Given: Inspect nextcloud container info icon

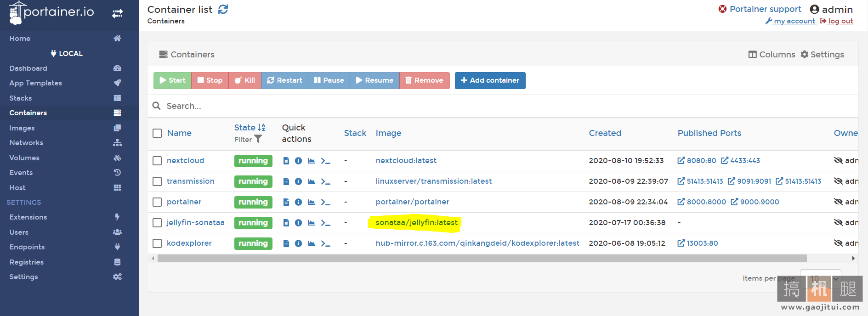Looking at the screenshot, I should pos(298,161).
